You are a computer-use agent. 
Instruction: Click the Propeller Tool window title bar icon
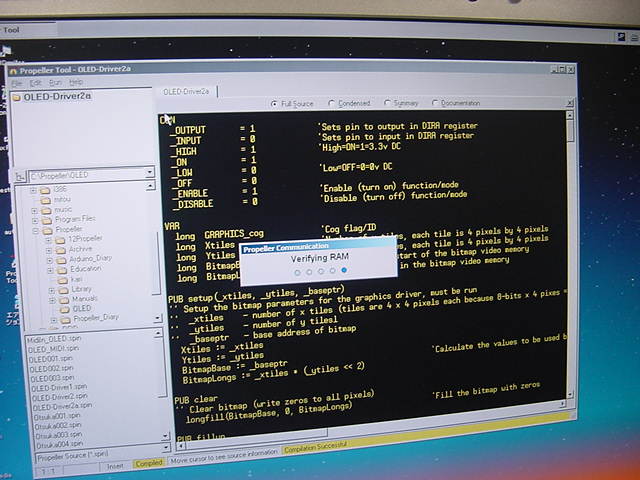[x=13, y=71]
